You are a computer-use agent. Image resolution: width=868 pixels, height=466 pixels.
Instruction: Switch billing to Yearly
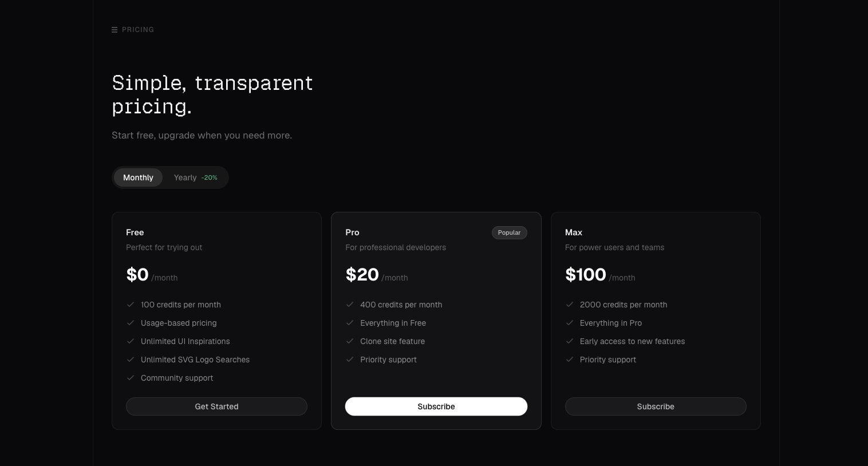[185, 177]
